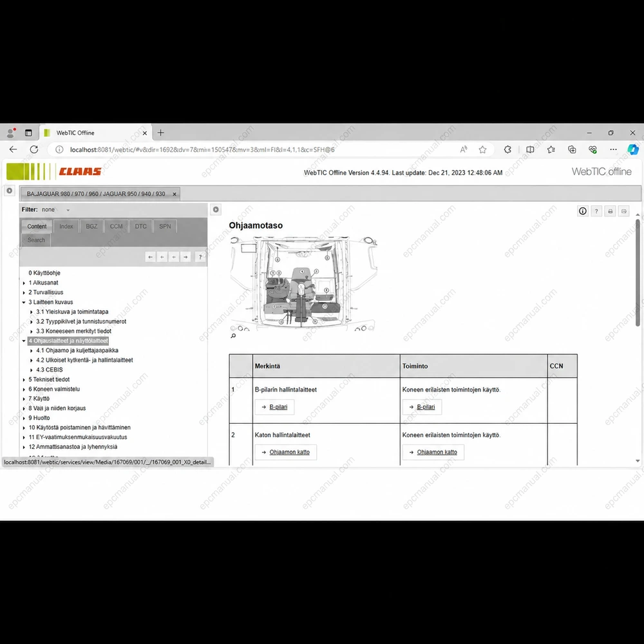644x644 pixels.
Task: Switch to the BGZ tab
Action: 91,226
